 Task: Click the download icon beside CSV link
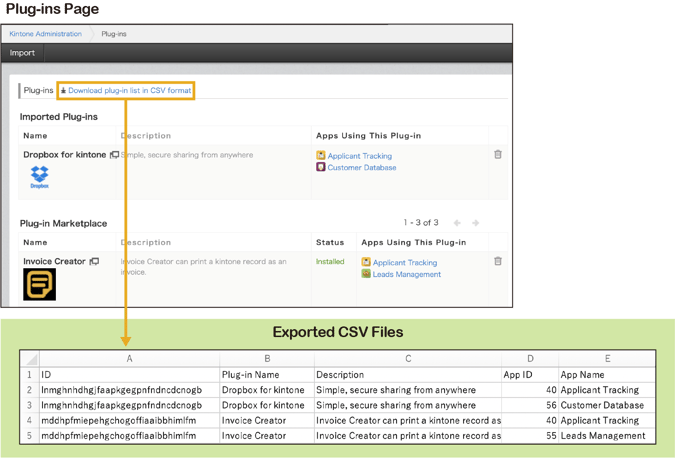tap(63, 90)
